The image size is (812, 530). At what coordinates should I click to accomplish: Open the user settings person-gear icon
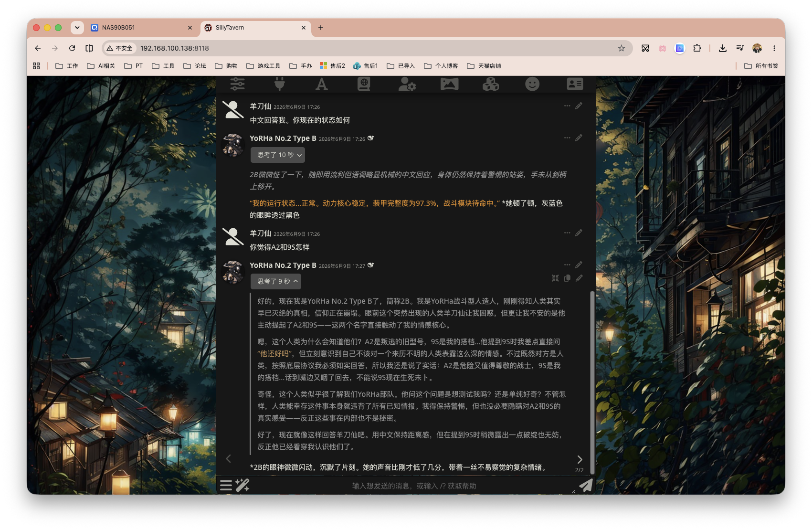click(x=407, y=84)
